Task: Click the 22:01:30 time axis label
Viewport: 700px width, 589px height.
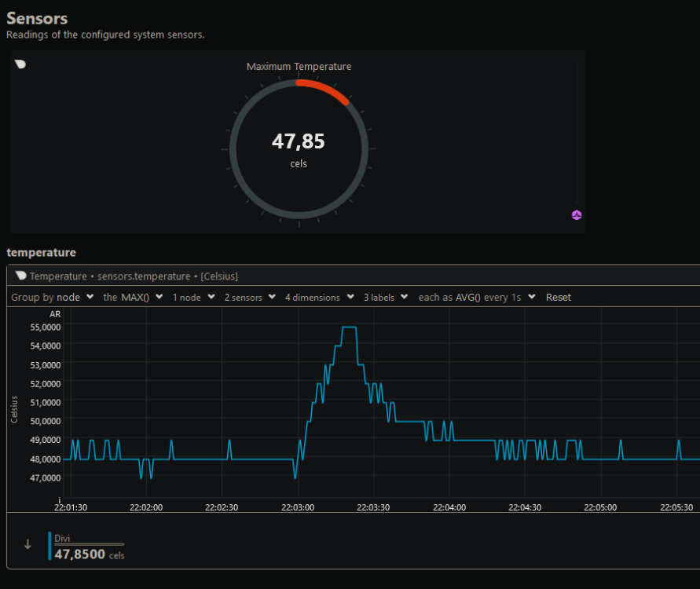Action: pyautogui.click(x=71, y=507)
